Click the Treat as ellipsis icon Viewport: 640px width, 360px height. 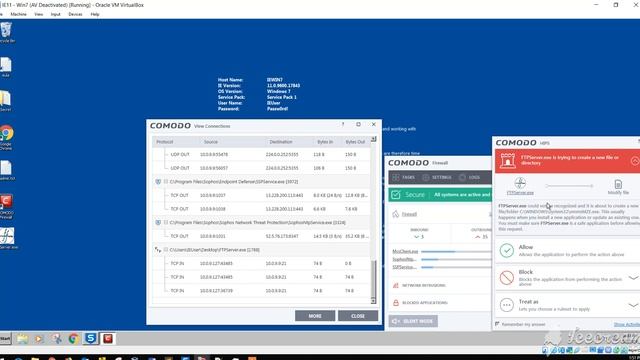(507, 305)
